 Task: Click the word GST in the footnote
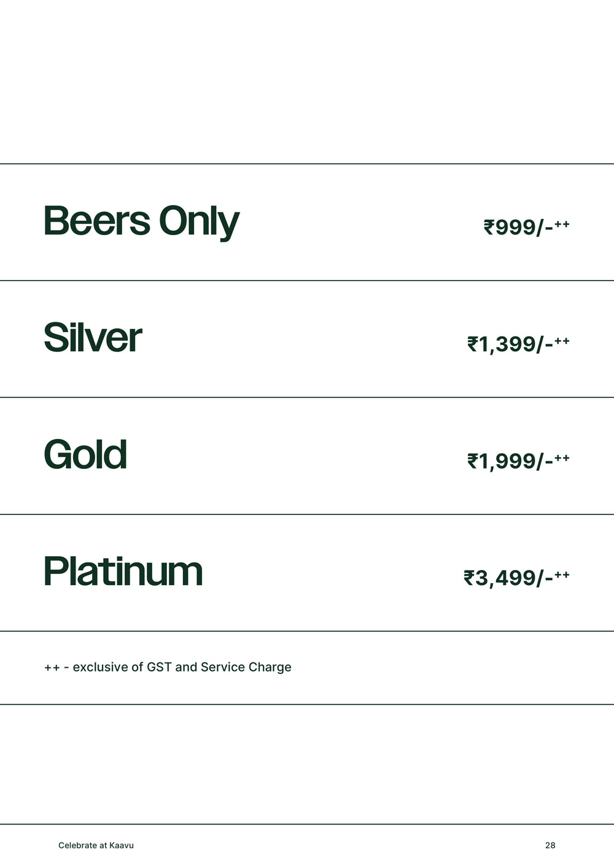pos(159,667)
